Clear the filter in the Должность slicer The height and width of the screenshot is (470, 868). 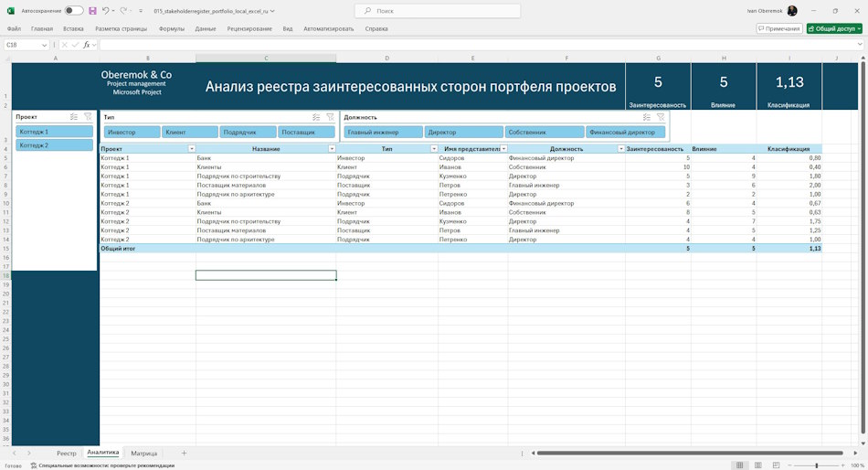(661, 117)
